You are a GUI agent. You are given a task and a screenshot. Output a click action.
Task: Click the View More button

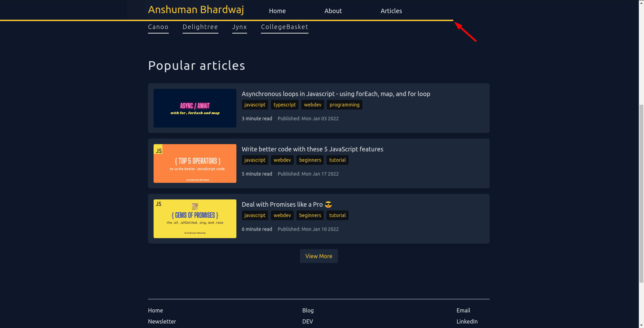pyautogui.click(x=318, y=256)
